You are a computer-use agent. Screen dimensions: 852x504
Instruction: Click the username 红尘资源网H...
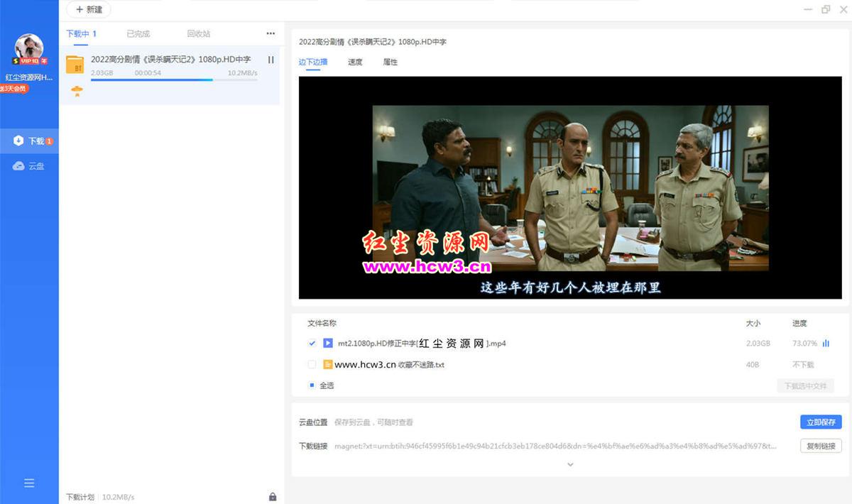tap(29, 77)
